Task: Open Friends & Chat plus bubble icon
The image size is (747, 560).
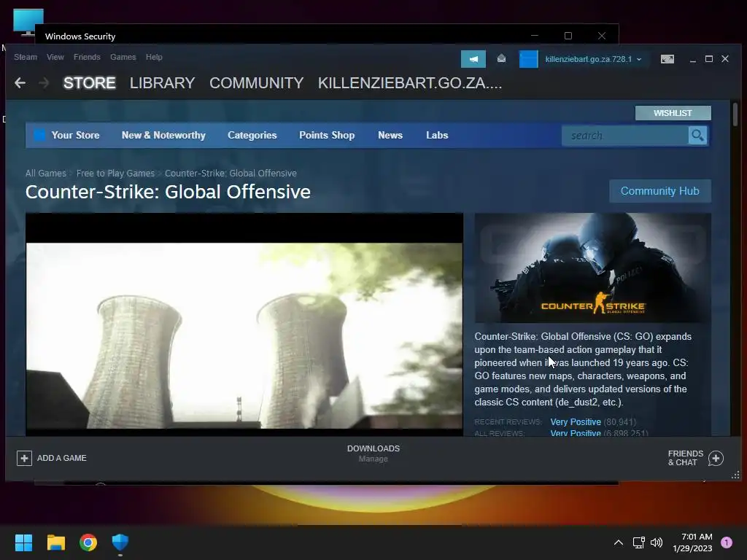Action: point(716,458)
